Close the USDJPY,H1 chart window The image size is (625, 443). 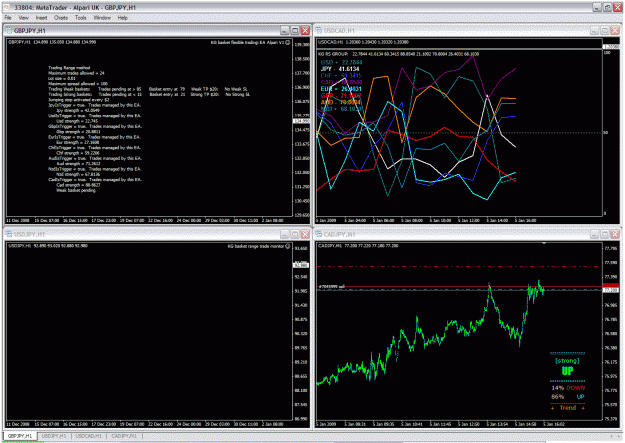(x=305, y=234)
